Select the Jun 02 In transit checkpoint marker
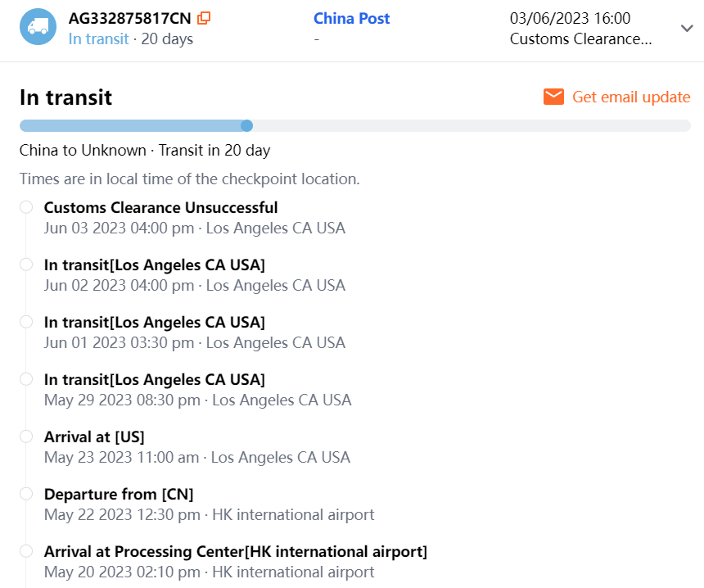Screen dimensions: 704x588 pyautogui.click(x=26, y=265)
